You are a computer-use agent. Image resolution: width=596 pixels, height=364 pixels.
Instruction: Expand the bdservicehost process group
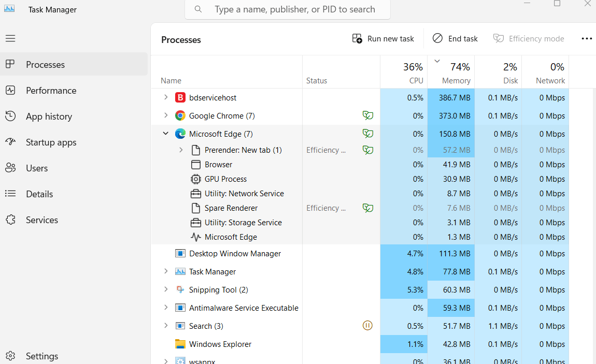pos(166,97)
